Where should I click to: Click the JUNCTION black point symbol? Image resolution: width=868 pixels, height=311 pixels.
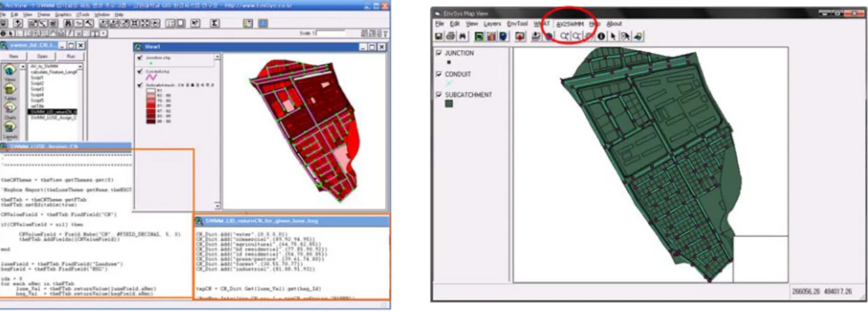pos(447,62)
